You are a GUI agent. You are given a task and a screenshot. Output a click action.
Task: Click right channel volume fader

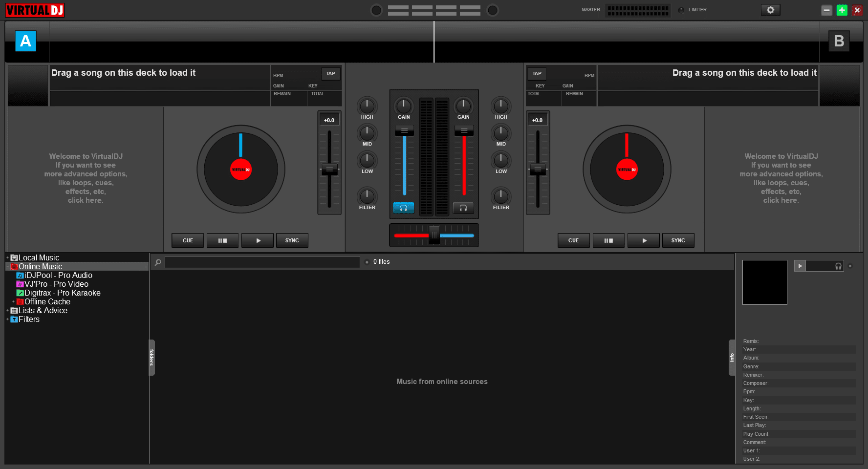click(464, 130)
